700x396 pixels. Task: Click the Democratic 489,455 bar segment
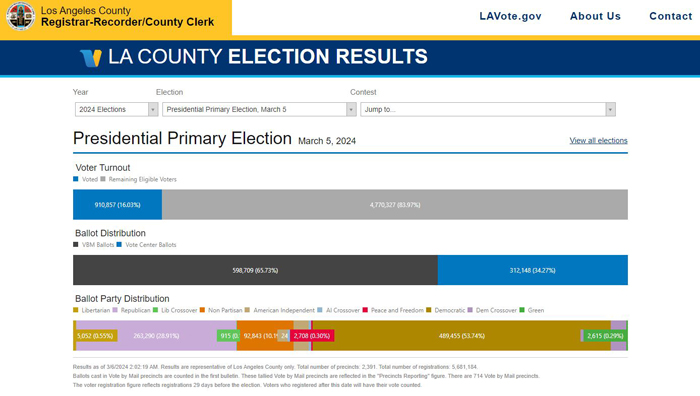[462, 336]
